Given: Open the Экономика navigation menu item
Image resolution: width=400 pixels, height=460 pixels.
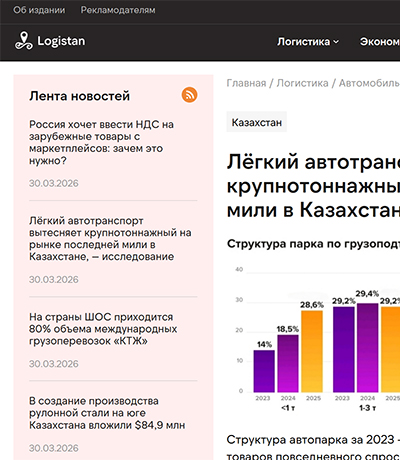Looking at the screenshot, I should coord(380,42).
